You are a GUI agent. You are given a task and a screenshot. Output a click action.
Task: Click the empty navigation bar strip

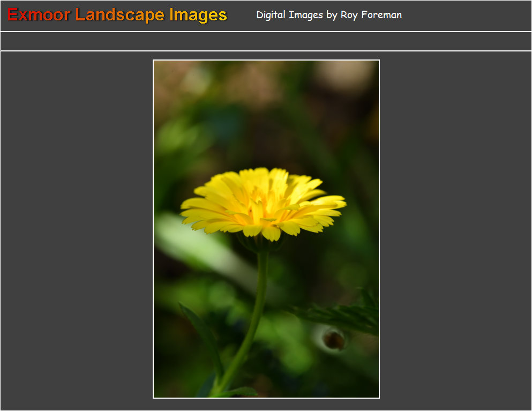[266, 41]
